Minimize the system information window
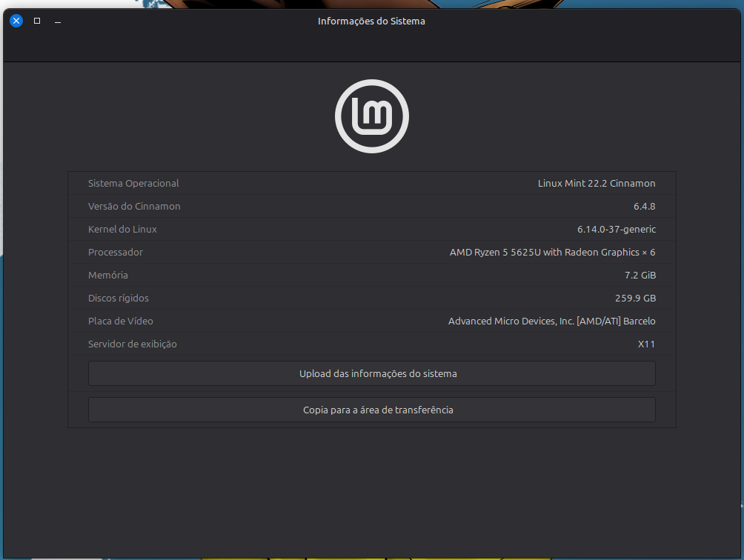This screenshot has width=744, height=560. click(58, 21)
